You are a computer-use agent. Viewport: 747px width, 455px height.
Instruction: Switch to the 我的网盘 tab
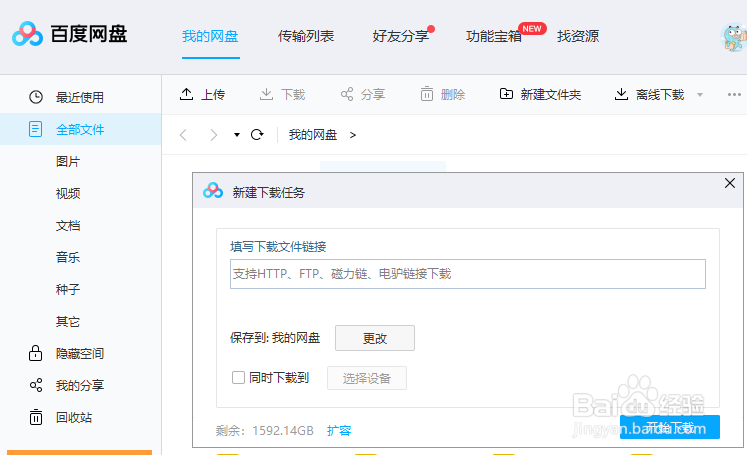210,36
